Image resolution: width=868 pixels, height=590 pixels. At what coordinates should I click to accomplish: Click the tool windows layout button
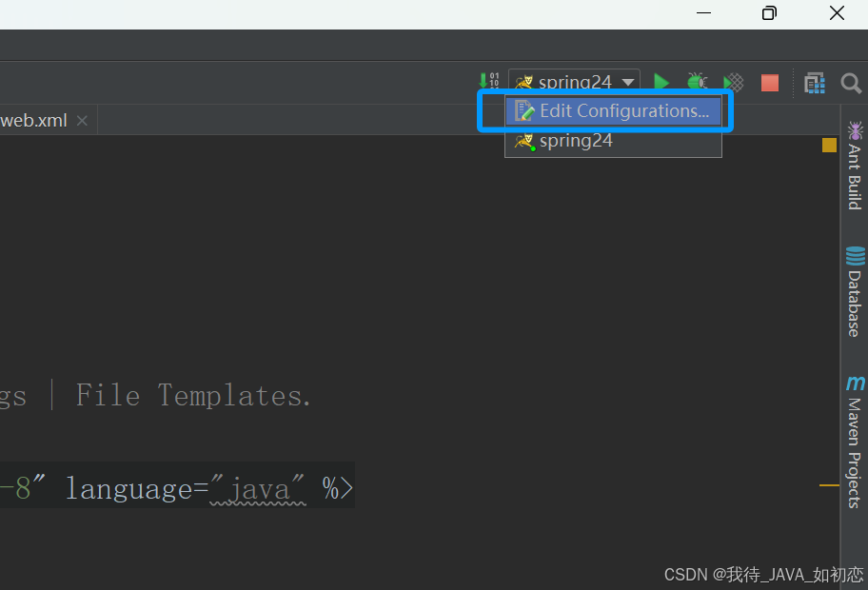[x=815, y=83]
